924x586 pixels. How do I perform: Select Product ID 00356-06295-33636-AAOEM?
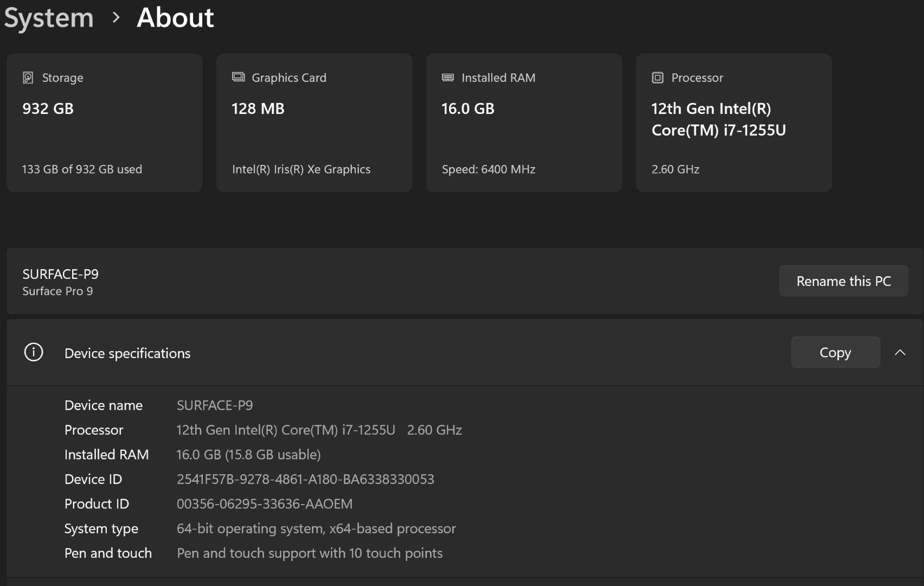pos(265,504)
